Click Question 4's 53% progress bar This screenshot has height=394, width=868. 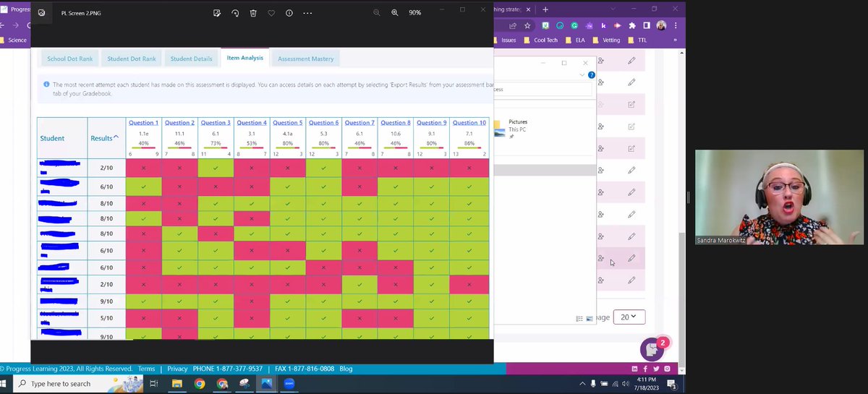[252, 148]
